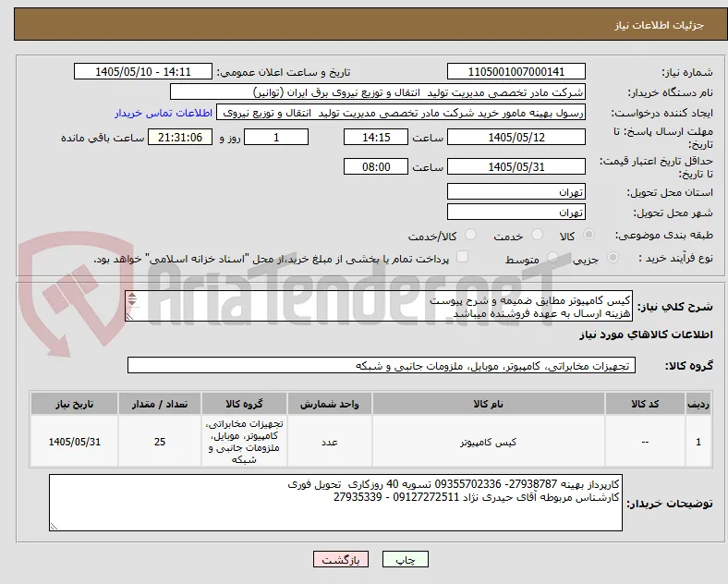
Task: Select the کالا radio button
Action: tap(588, 235)
